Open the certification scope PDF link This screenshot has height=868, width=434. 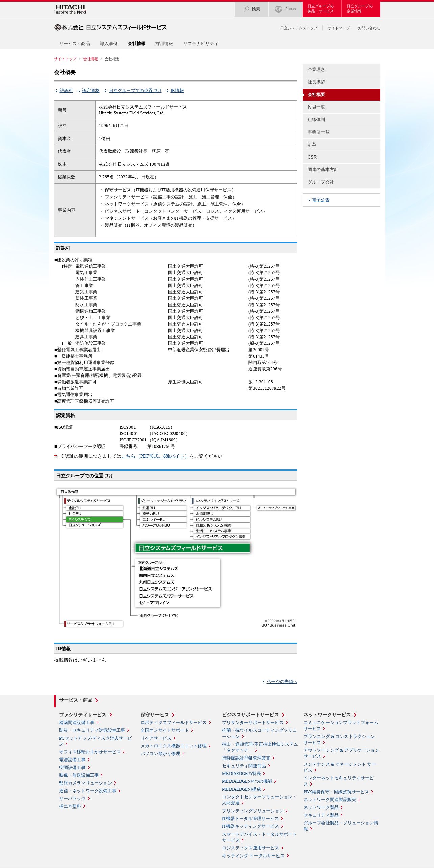(155, 456)
